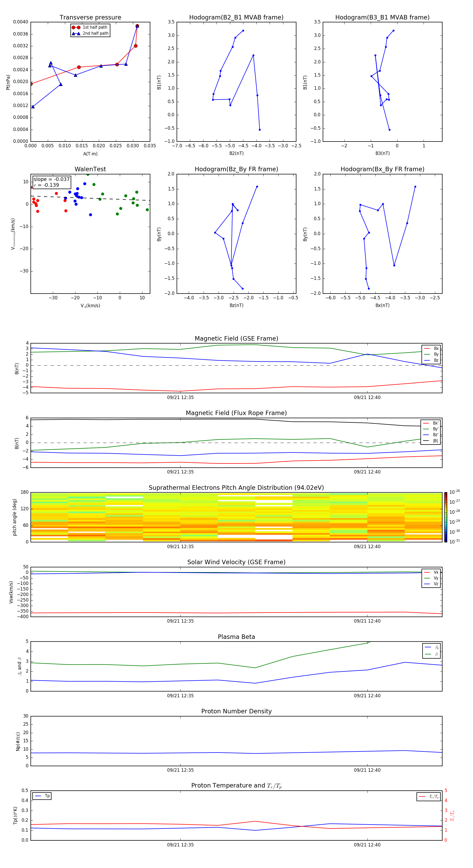This screenshot has height=868, width=473.
Task: Click the "Magnetic Field (GSE Frame)" title
Action: coord(236,339)
